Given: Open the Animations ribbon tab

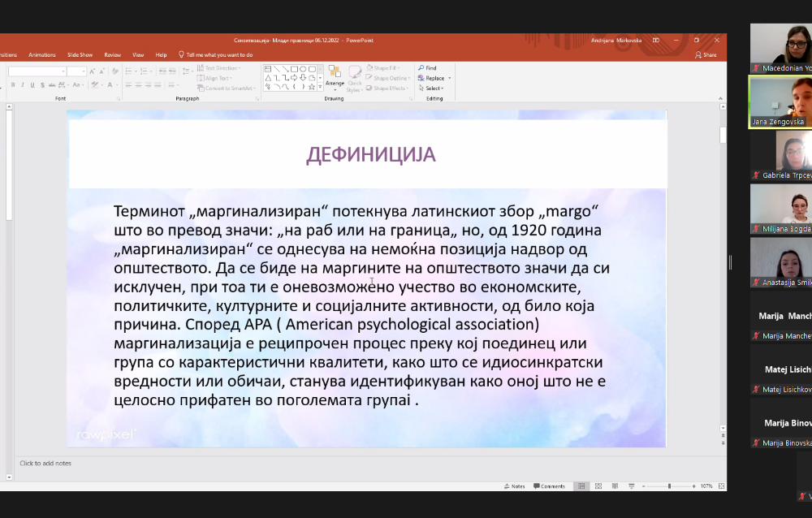Looking at the screenshot, I should (41, 54).
